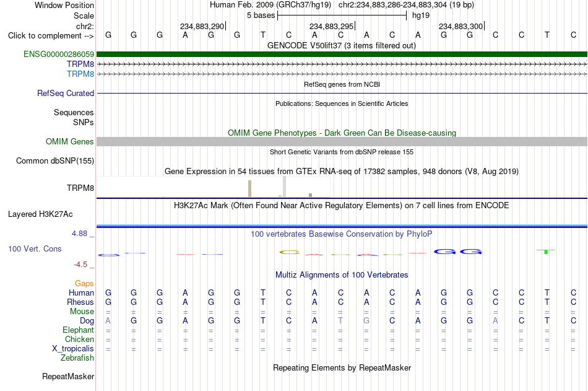Click the pale G mismatch in Dog row
The image size is (588, 391).
(x=366, y=321)
